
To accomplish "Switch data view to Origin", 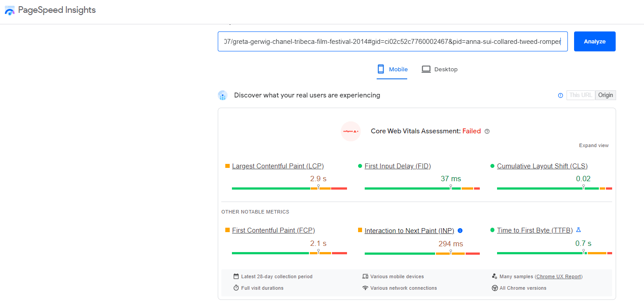I will 605,95.
